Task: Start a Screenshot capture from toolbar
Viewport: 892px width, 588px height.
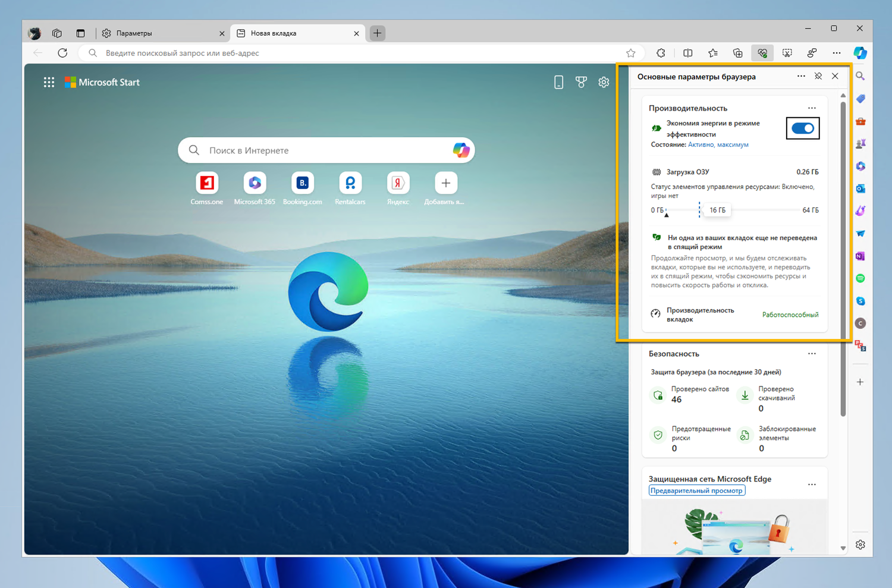Action: pos(787,53)
